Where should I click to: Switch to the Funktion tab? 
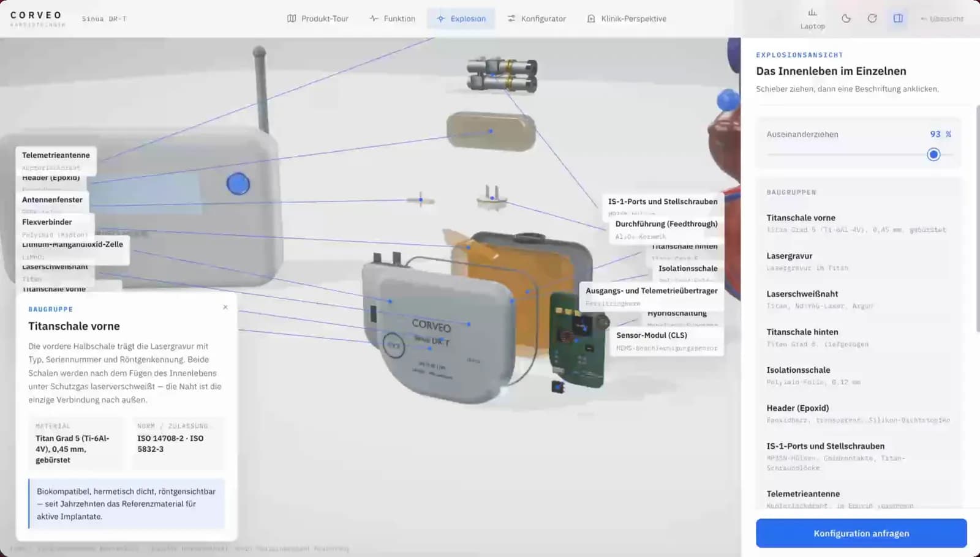(x=392, y=18)
